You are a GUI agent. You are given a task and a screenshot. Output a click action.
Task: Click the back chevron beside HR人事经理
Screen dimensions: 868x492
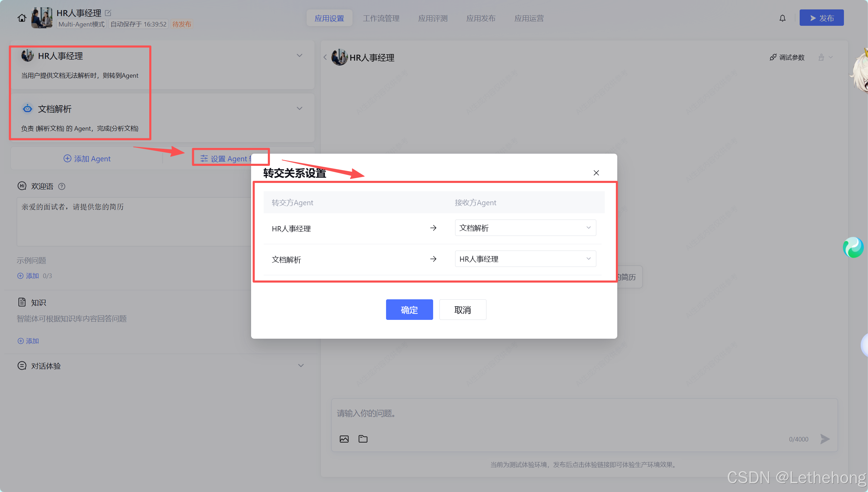point(325,57)
